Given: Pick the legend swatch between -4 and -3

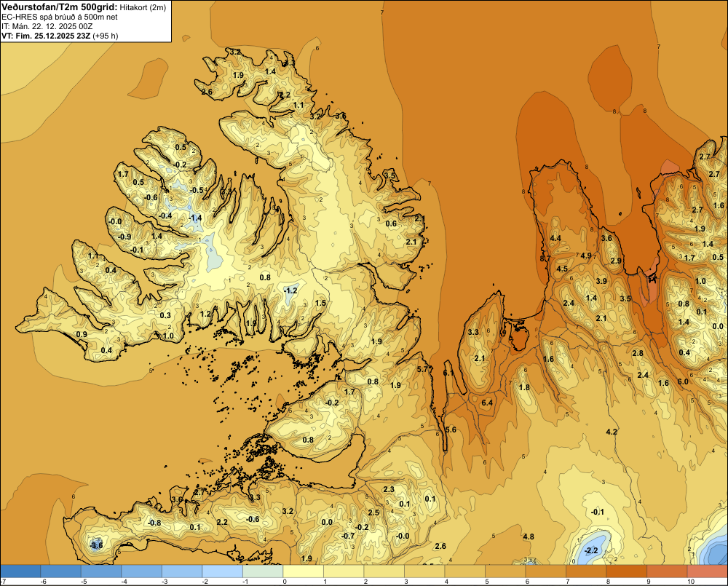Looking at the screenshot, I should (x=142, y=571).
